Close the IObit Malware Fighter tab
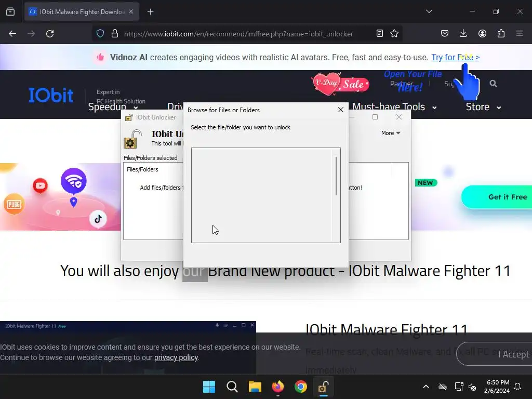Image resolution: width=532 pixels, height=399 pixels. 131,11
